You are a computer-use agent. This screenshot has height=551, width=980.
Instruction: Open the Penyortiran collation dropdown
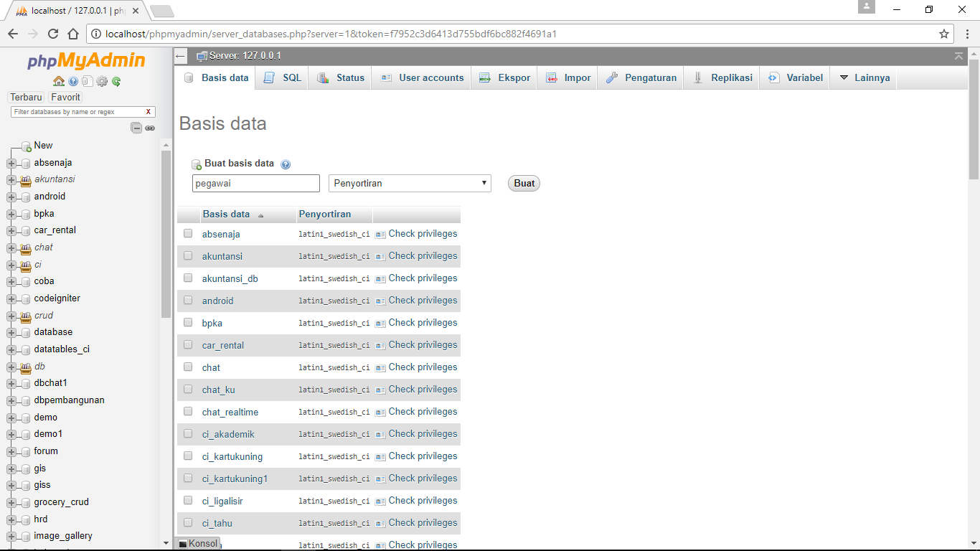point(409,183)
